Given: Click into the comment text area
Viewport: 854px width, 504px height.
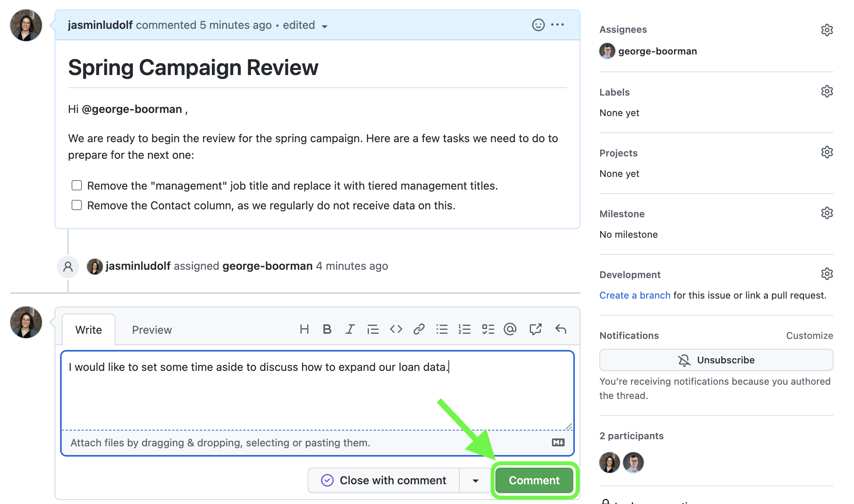Looking at the screenshot, I should click(316, 395).
